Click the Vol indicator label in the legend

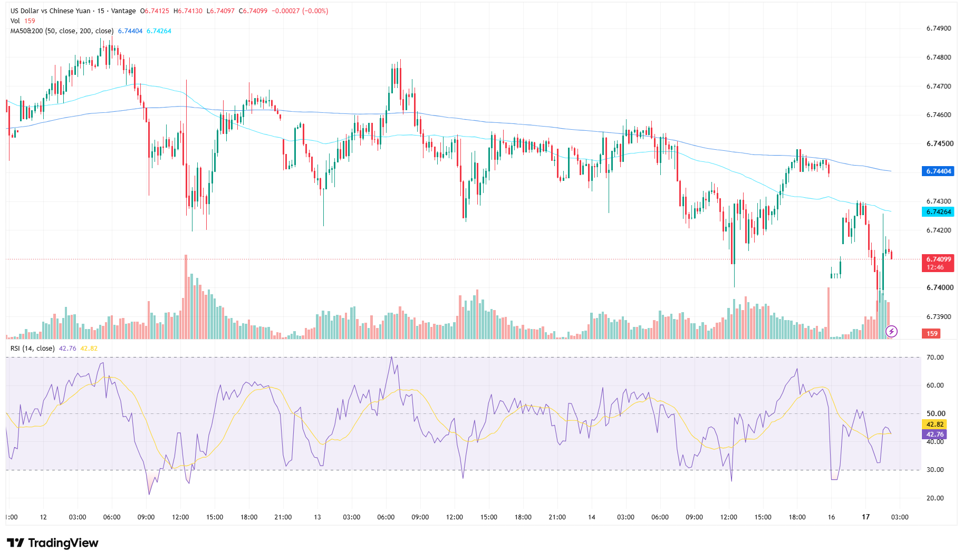point(15,21)
